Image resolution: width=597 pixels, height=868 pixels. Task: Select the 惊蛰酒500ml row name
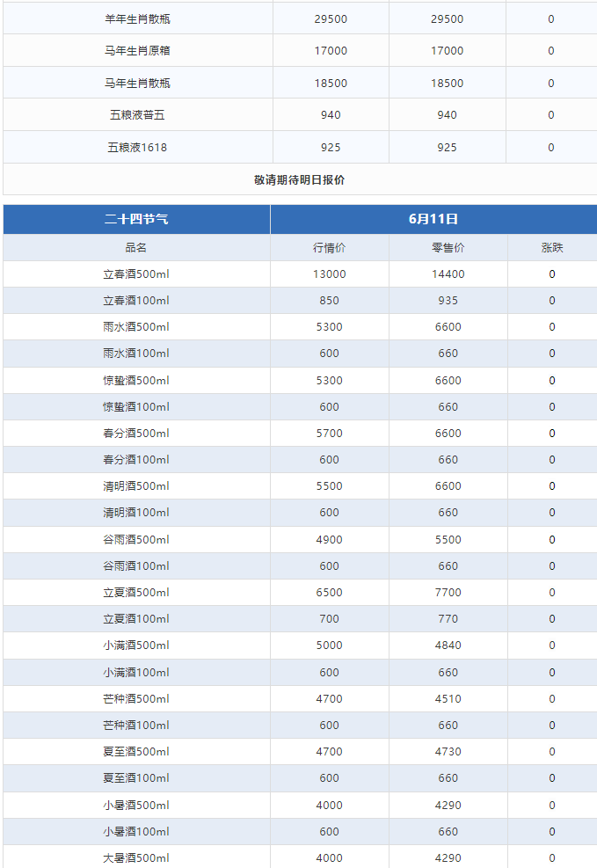[136, 380]
